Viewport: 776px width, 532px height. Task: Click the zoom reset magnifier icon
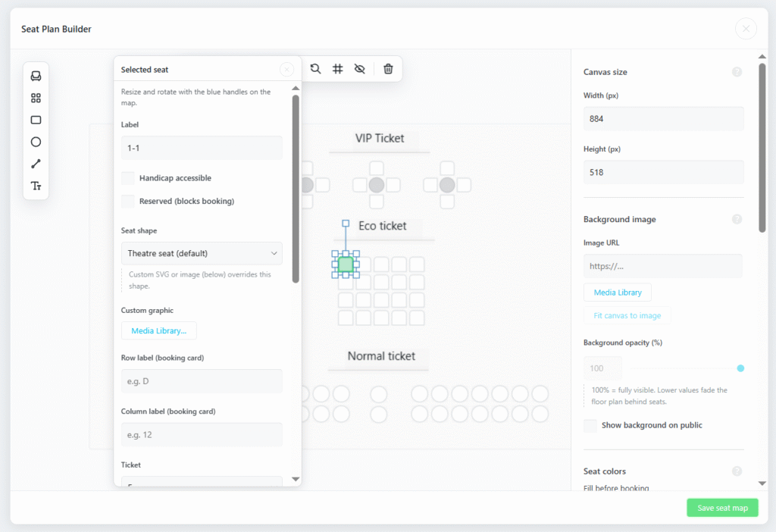(x=315, y=69)
